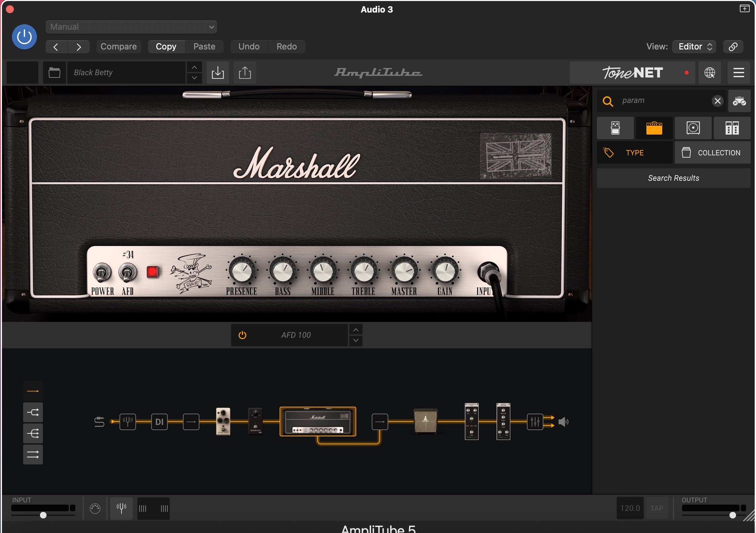This screenshot has height=533, width=756.
Task: Click the TAP tempo button
Action: 657,508
